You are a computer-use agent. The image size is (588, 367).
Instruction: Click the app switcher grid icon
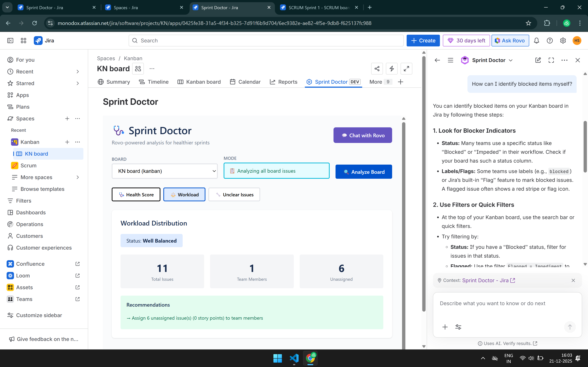(23, 41)
